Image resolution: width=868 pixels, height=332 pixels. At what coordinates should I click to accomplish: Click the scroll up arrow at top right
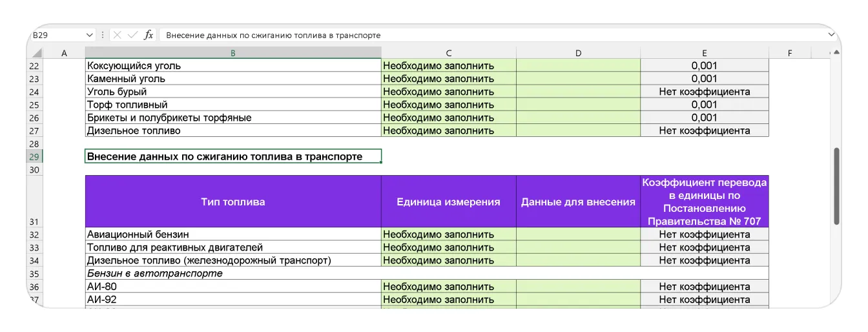click(836, 53)
